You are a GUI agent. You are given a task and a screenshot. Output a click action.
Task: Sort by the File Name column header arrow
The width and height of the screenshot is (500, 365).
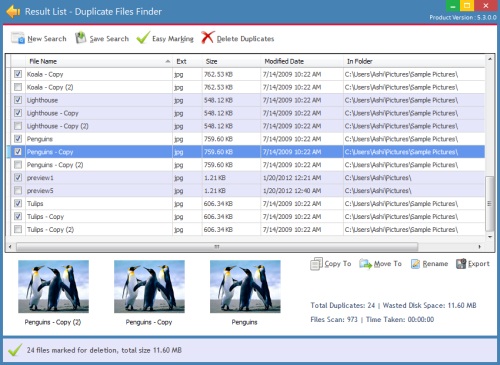coord(168,61)
